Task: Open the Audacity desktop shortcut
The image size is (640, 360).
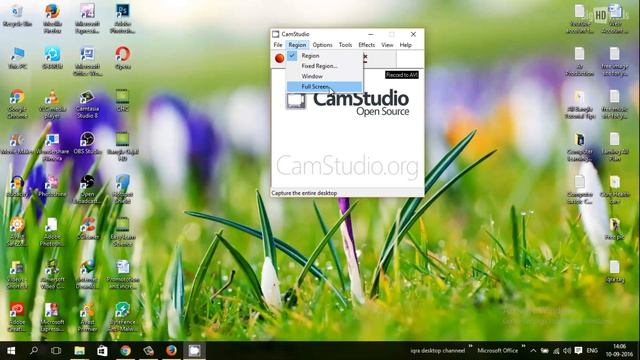Action: click(17, 186)
